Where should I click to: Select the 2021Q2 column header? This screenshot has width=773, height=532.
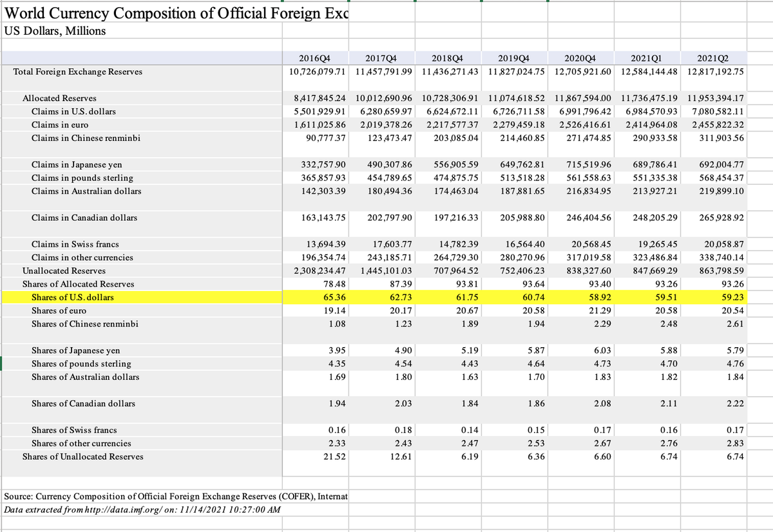click(714, 59)
